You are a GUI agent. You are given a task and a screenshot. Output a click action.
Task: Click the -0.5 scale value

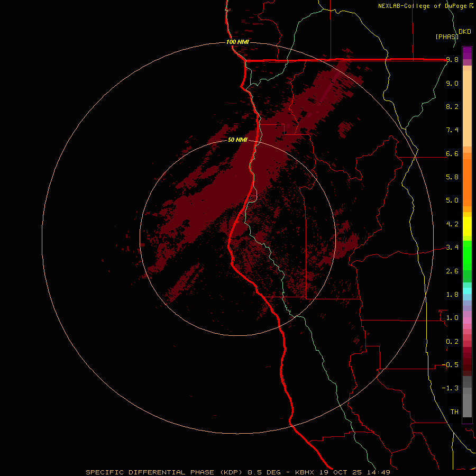tap(450, 365)
